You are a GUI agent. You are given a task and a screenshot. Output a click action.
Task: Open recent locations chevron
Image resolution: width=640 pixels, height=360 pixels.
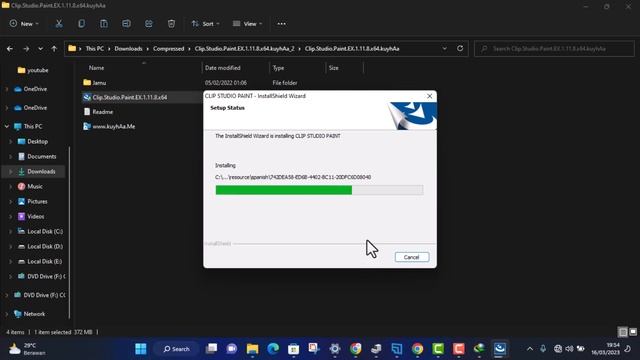pos(40,49)
